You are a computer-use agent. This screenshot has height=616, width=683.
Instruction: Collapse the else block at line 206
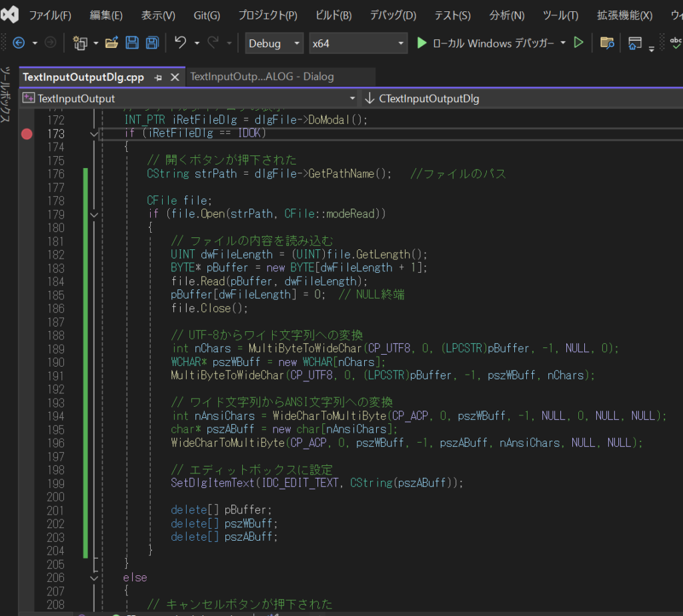[93, 578]
